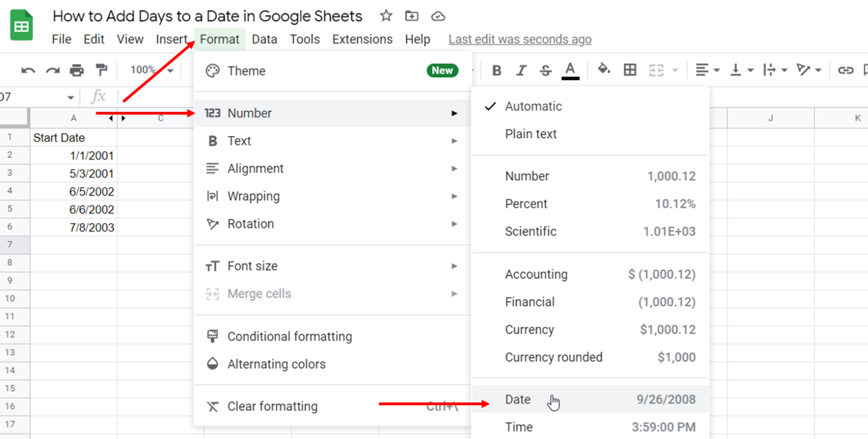The width and height of the screenshot is (868, 439).
Task: Open the Text wrapping dropdown
Action: 775,71
